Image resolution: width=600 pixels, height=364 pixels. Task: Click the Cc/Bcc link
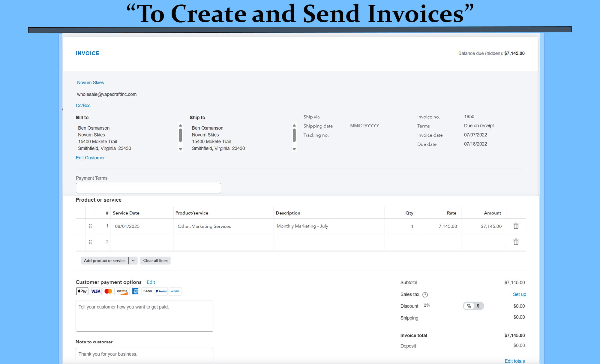pos(83,105)
